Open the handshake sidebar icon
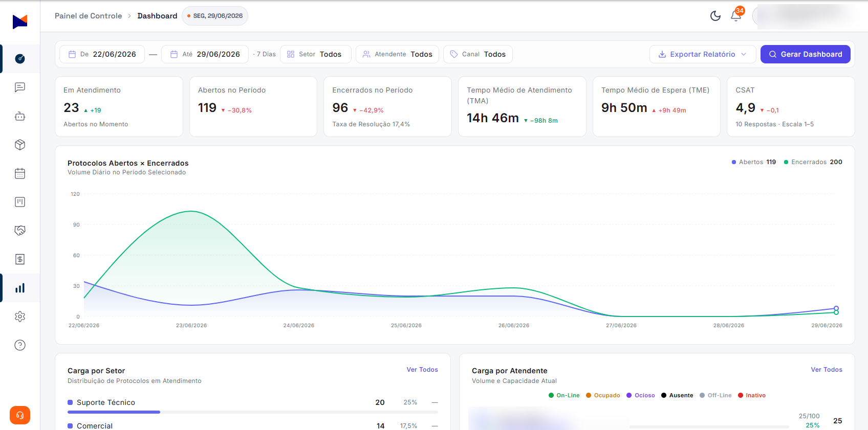The image size is (868, 430). pos(20,231)
